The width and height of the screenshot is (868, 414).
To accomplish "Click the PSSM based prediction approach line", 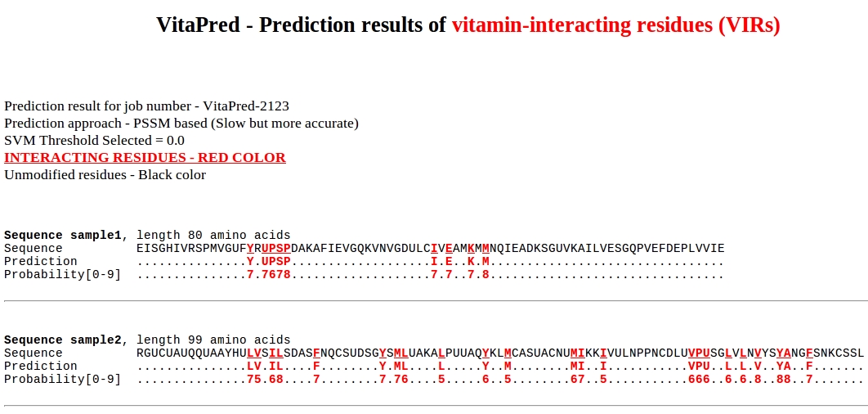I will (181, 123).
